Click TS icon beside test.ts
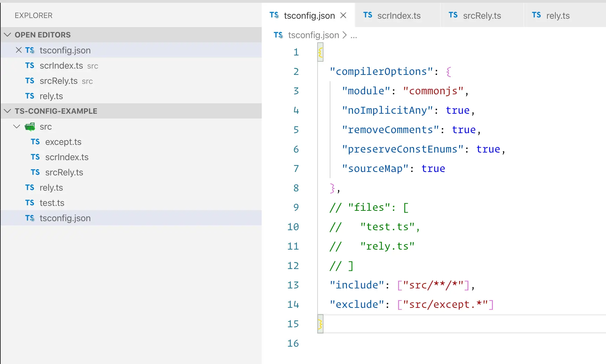606x364 pixels. (x=30, y=203)
